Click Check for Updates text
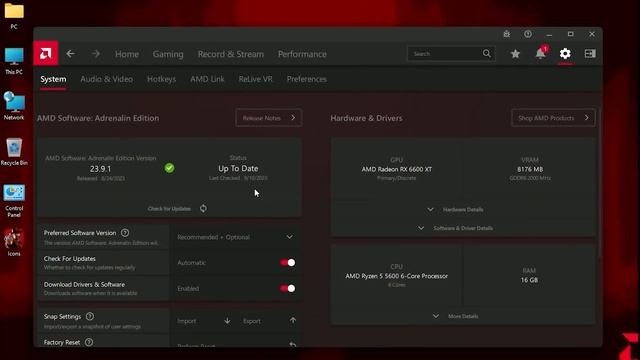This screenshot has width=640, height=360. (x=169, y=209)
